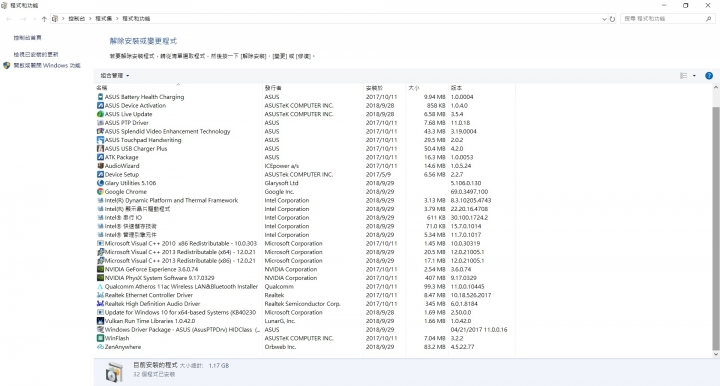720x386 pixels.
Task: Click the ASUS Splendid Video Enhancement icon
Action: [x=101, y=131]
